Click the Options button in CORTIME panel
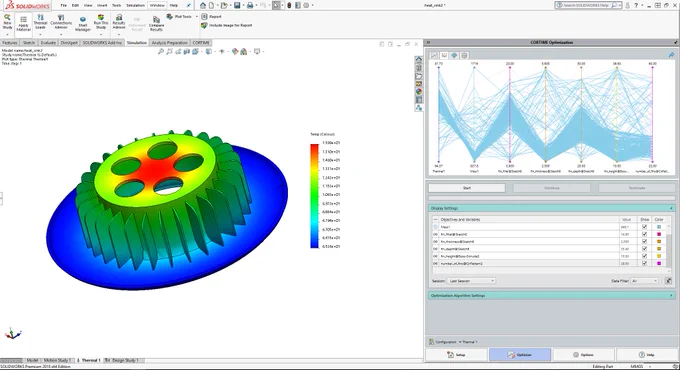The height and width of the screenshot is (370, 680). click(583, 355)
